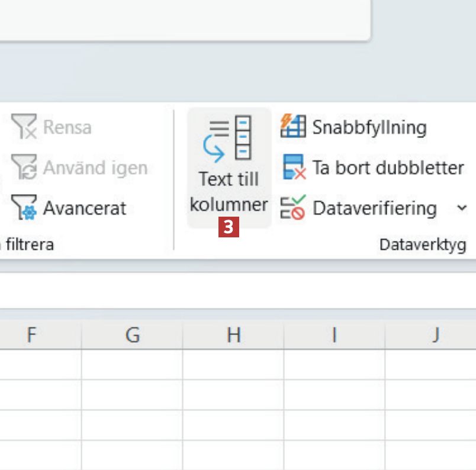Select the column F header
The width and height of the screenshot is (476, 470).
pos(32,335)
